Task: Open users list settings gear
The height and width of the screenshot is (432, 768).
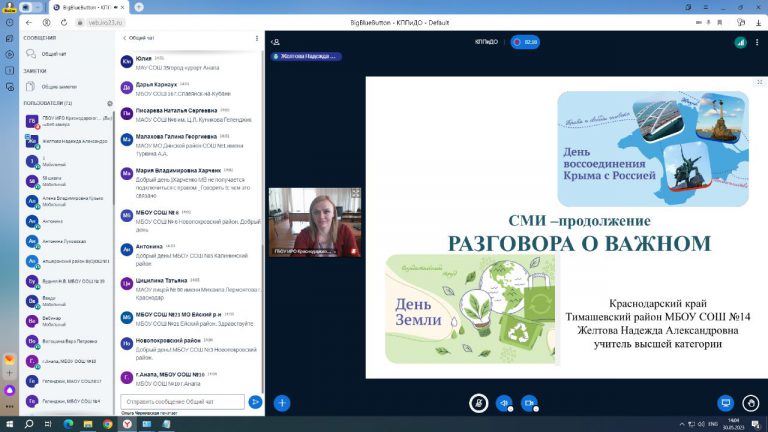Action: 110,103
